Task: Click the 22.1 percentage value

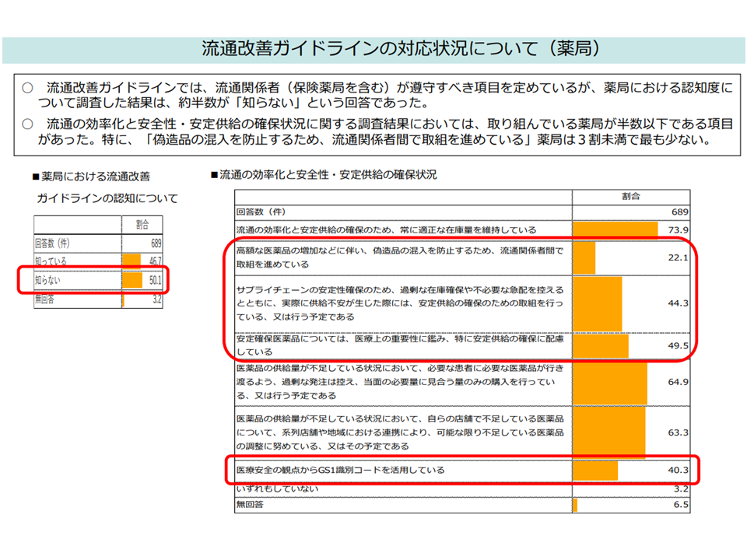Action: [x=679, y=258]
